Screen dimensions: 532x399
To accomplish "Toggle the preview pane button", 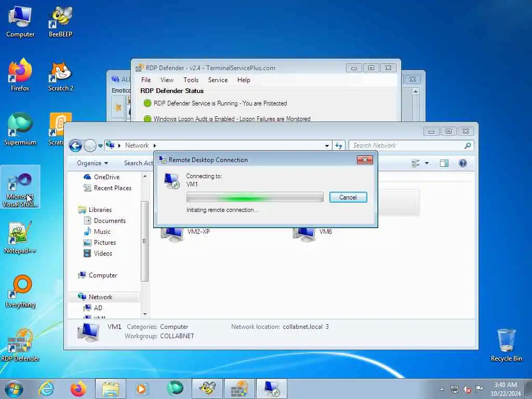I will 444,163.
